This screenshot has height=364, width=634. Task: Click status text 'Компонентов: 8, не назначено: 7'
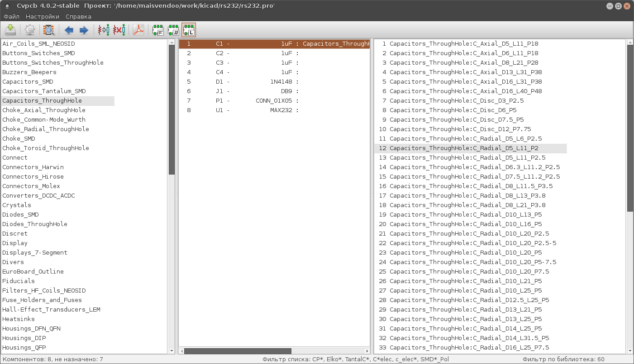(52, 359)
